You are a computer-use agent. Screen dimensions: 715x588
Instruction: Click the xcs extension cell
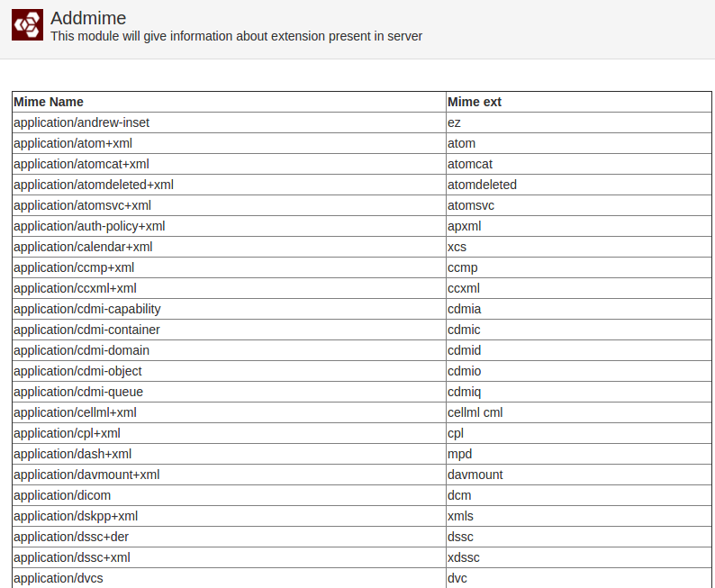click(x=579, y=247)
